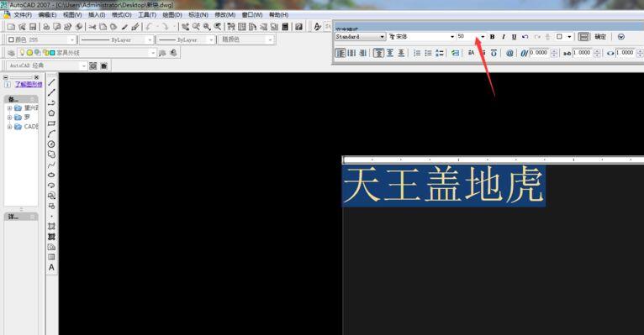Open the 编辑(E) menu
644x335 pixels.
pyautogui.click(x=47, y=15)
